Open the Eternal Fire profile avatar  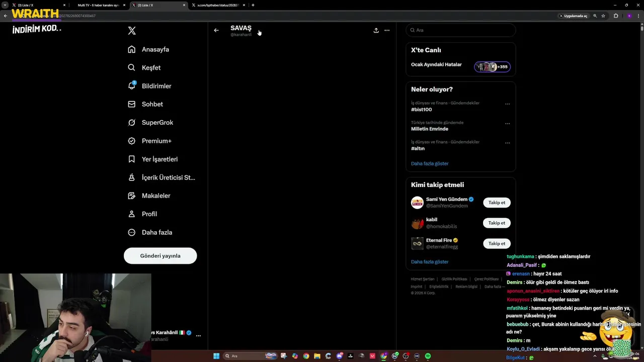pyautogui.click(x=417, y=243)
